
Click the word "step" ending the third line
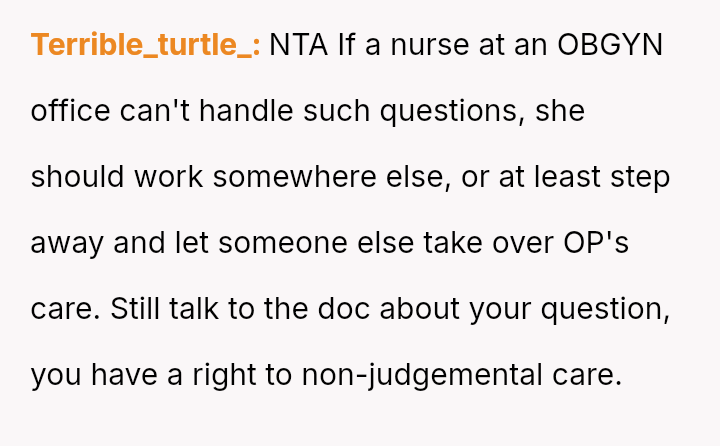click(643, 177)
